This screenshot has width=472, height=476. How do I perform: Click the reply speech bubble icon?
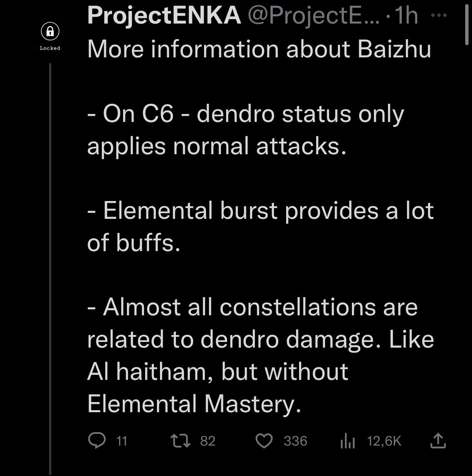click(x=97, y=441)
